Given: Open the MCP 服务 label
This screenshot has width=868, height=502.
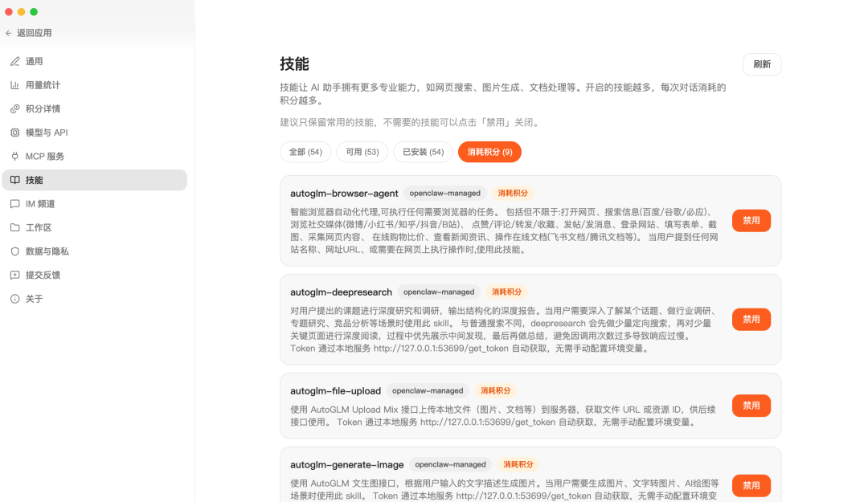Looking at the screenshot, I should [45, 157].
